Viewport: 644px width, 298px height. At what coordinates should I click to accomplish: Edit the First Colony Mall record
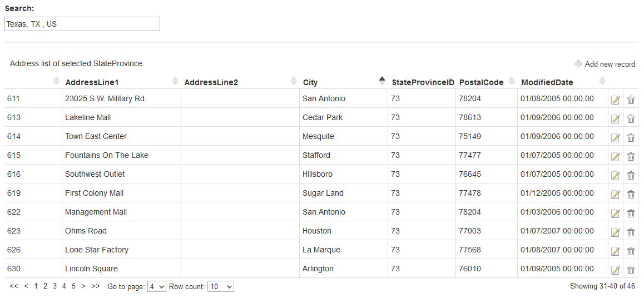[x=615, y=194]
